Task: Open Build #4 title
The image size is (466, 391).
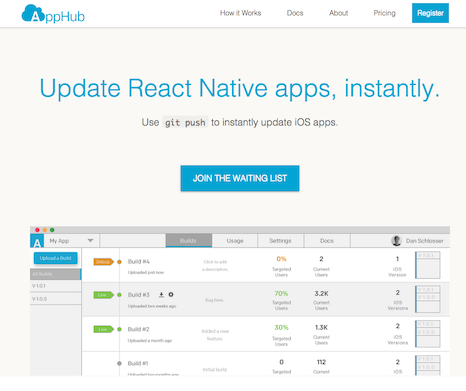Action: tap(139, 262)
